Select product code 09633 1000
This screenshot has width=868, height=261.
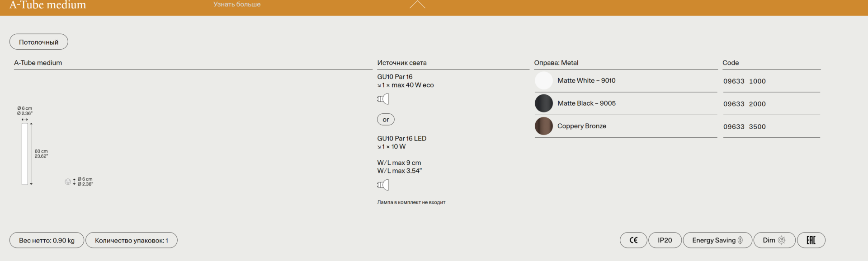pyautogui.click(x=744, y=81)
